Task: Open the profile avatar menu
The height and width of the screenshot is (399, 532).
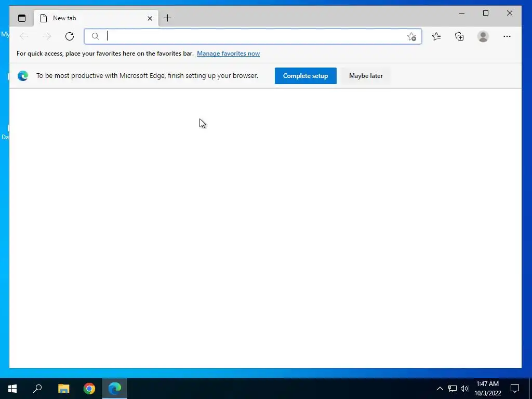Action: click(x=483, y=36)
